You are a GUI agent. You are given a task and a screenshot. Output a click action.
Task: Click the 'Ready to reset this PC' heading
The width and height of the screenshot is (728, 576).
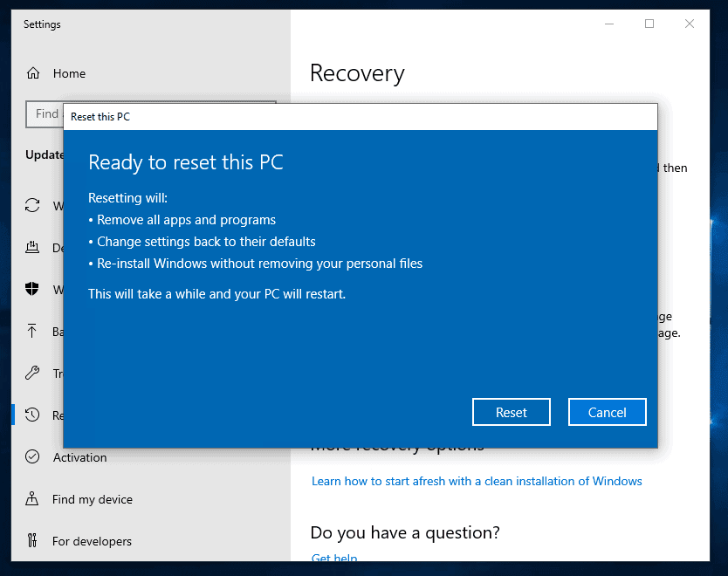[186, 162]
